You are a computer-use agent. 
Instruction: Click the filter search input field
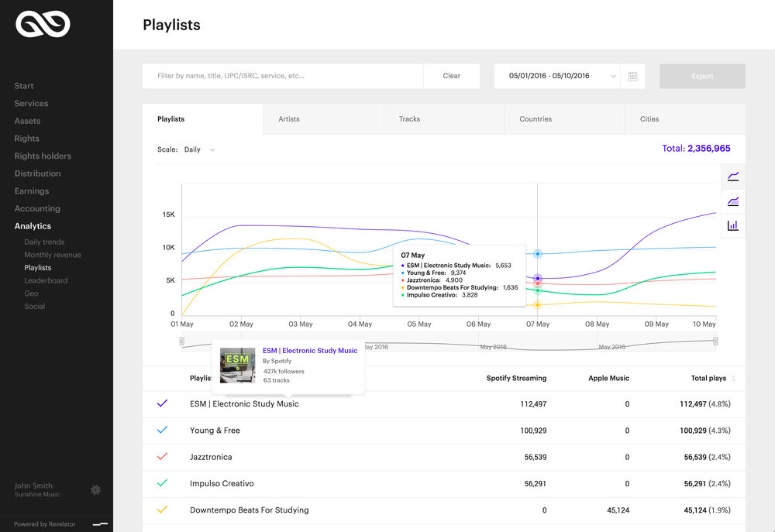(283, 76)
